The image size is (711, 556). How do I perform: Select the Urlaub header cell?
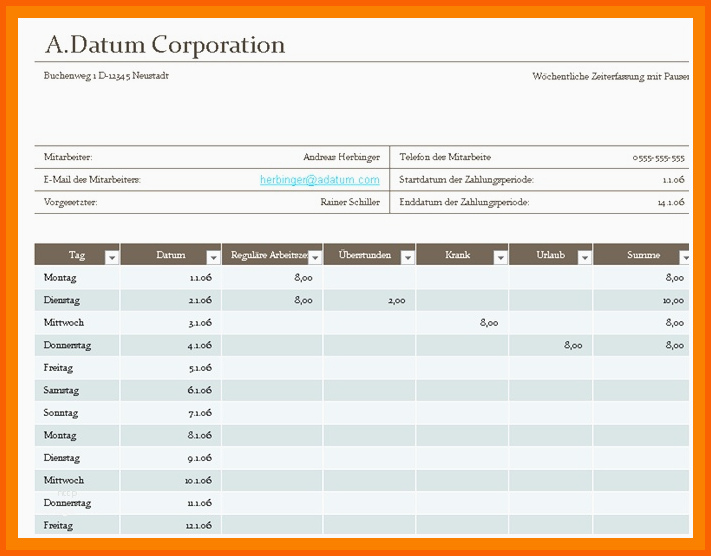coord(550,254)
